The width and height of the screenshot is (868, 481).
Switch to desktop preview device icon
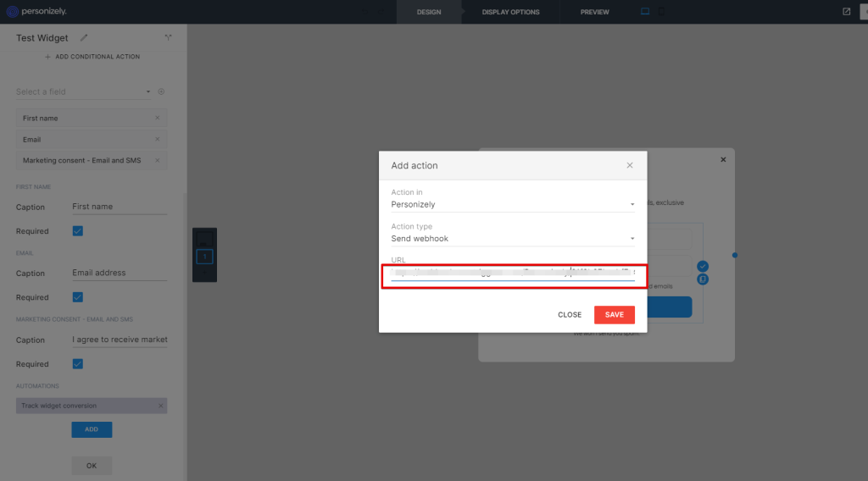click(645, 12)
